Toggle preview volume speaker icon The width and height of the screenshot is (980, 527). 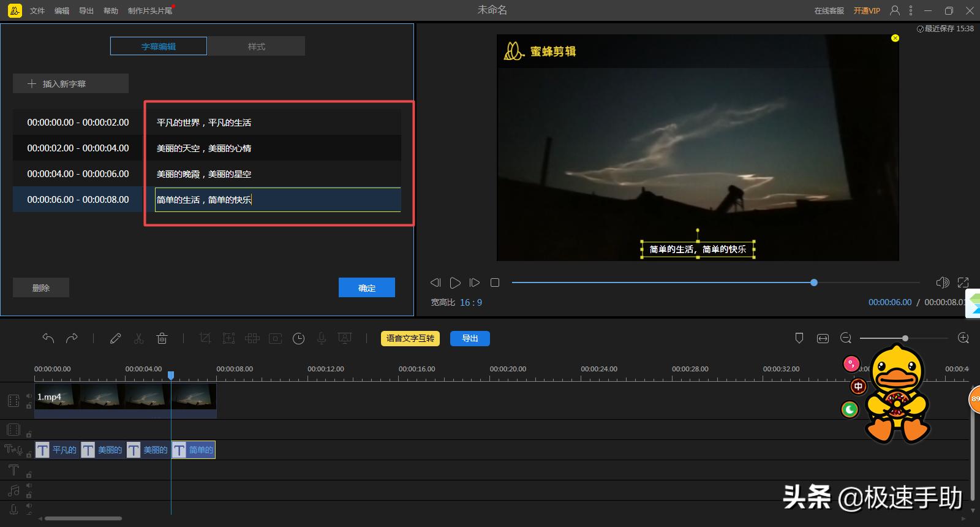(x=942, y=282)
